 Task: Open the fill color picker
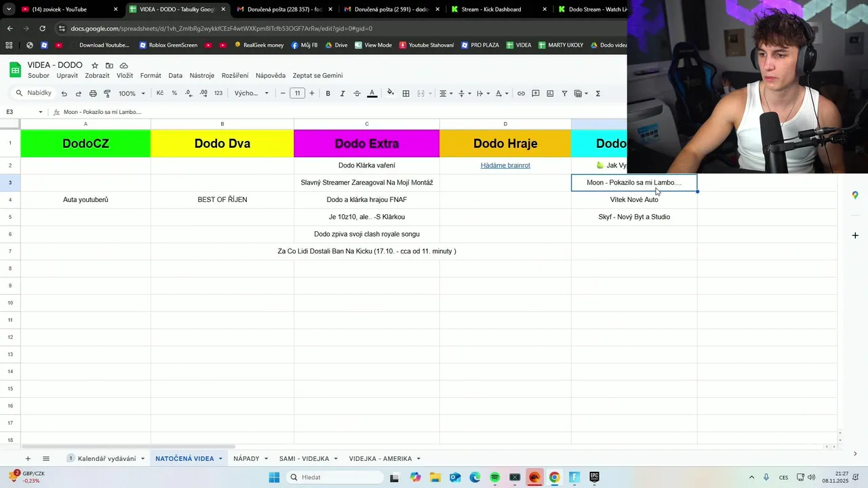[x=391, y=94]
